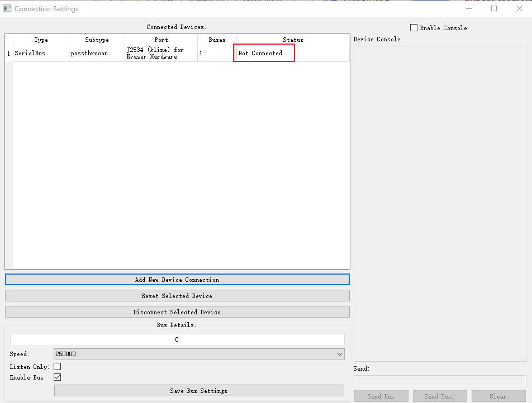Click the Port column header
This screenshot has width=532, height=403.
161,40
